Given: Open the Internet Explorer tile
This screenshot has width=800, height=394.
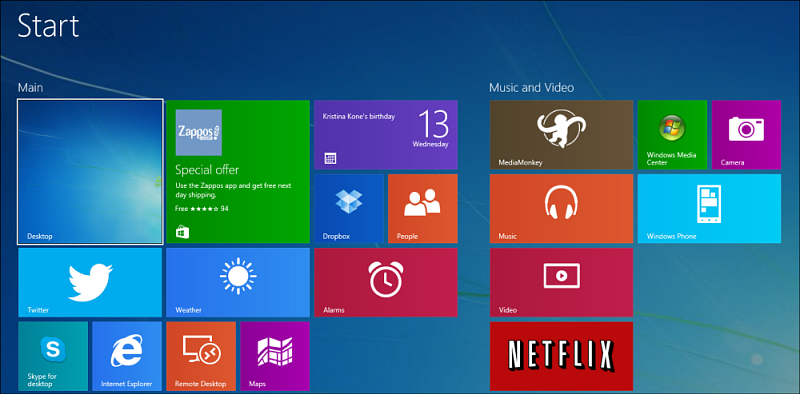Looking at the screenshot, I should (127, 356).
